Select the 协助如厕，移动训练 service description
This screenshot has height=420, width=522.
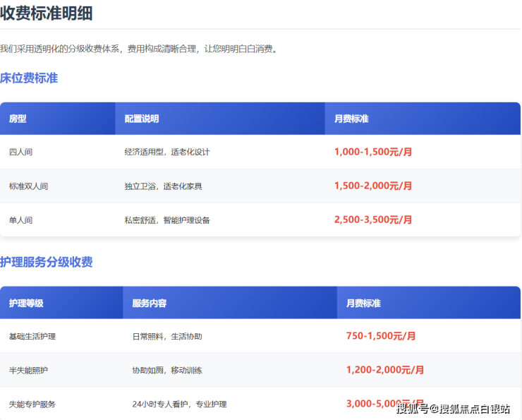[167, 371]
